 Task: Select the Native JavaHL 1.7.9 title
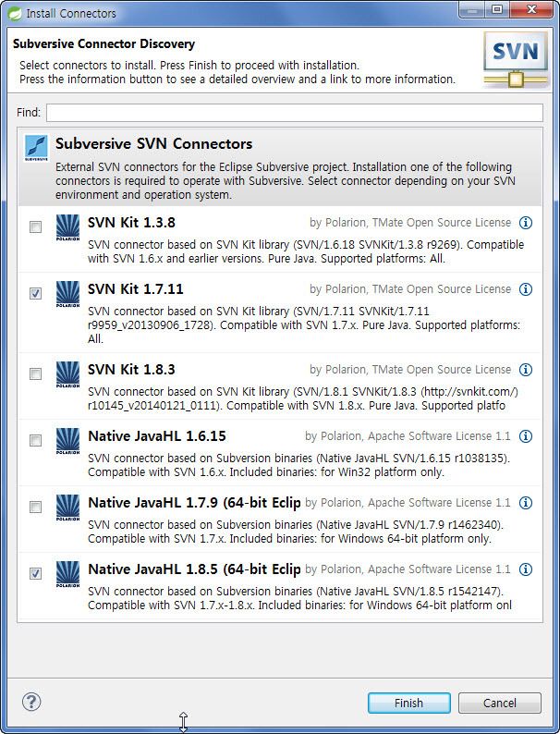tap(194, 502)
